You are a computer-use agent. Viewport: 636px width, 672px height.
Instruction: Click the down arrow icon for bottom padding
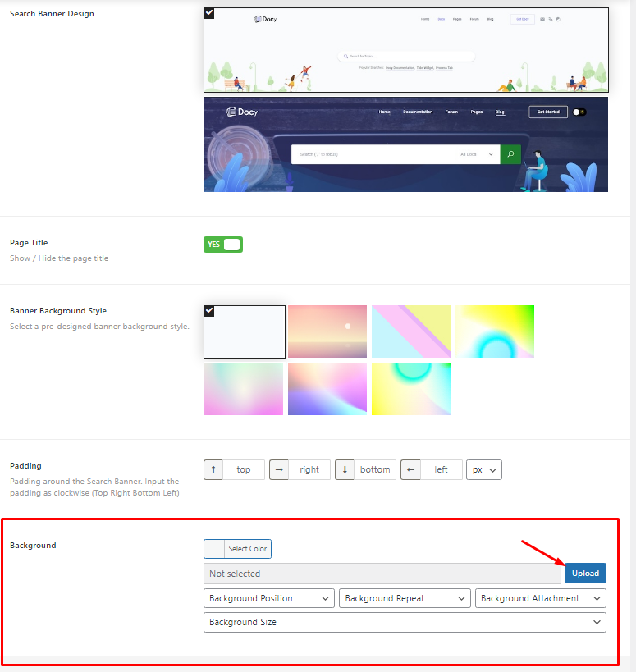(x=345, y=469)
